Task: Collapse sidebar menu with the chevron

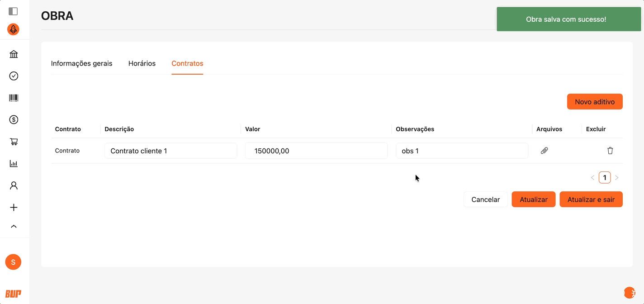Action: [14, 227]
